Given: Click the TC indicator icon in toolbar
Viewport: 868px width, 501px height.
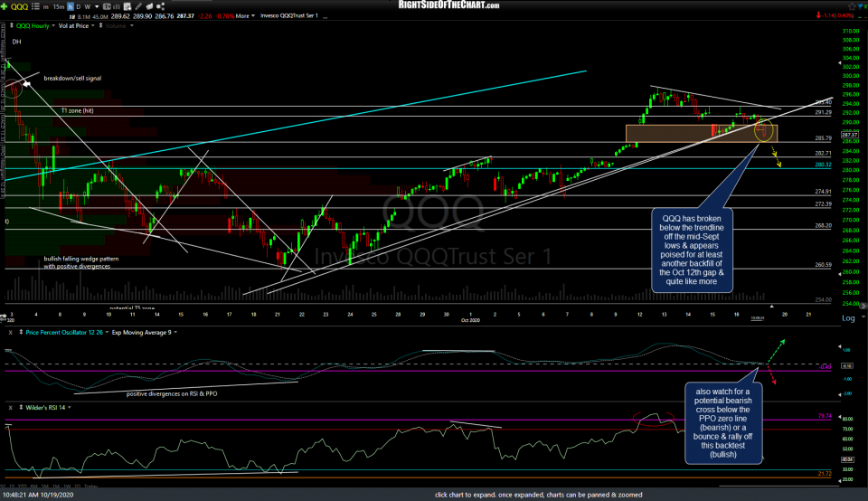Looking at the screenshot, I should coord(107,6).
